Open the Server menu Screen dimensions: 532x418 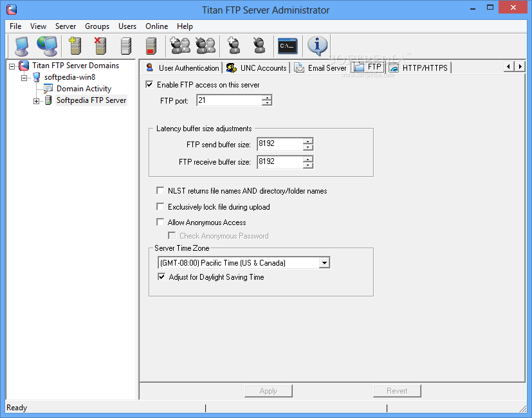(x=66, y=26)
